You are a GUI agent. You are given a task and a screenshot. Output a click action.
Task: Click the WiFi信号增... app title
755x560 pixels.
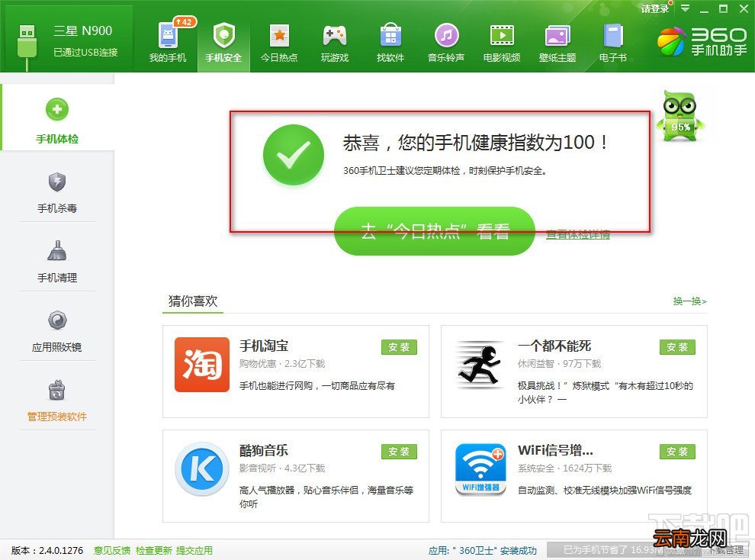pos(555,450)
